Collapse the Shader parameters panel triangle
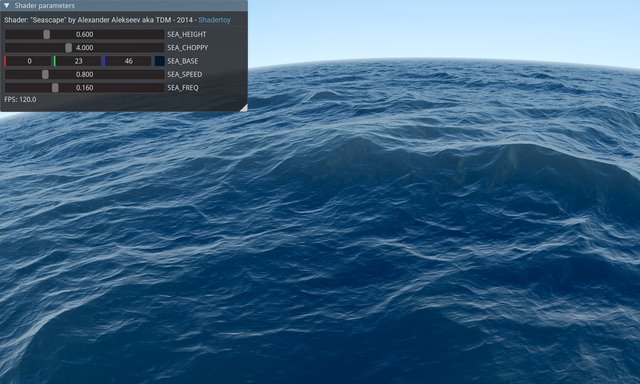The width and height of the screenshot is (640, 384). tap(7, 6)
